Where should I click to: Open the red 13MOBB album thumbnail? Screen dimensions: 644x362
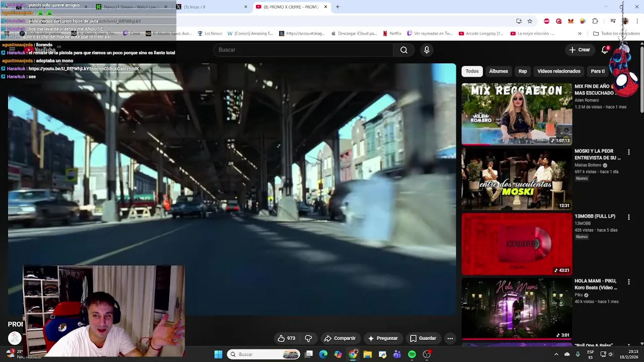coord(517,244)
